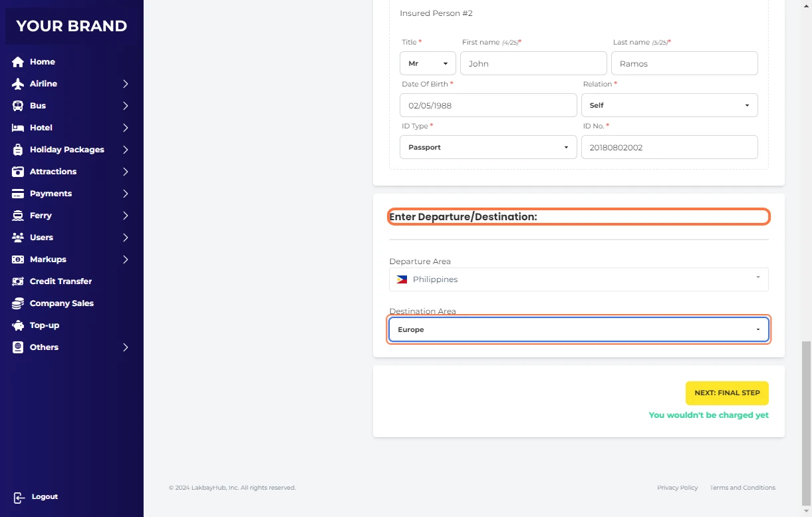812x517 pixels.
Task: Open the ID Type Passport dropdown
Action: pyautogui.click(x=487, y=147)
